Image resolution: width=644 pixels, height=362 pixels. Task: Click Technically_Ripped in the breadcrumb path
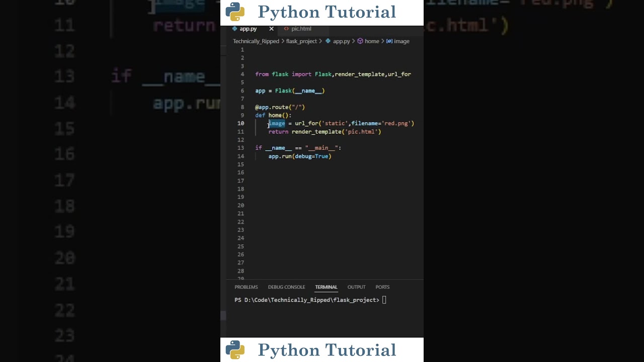point(256,41)
